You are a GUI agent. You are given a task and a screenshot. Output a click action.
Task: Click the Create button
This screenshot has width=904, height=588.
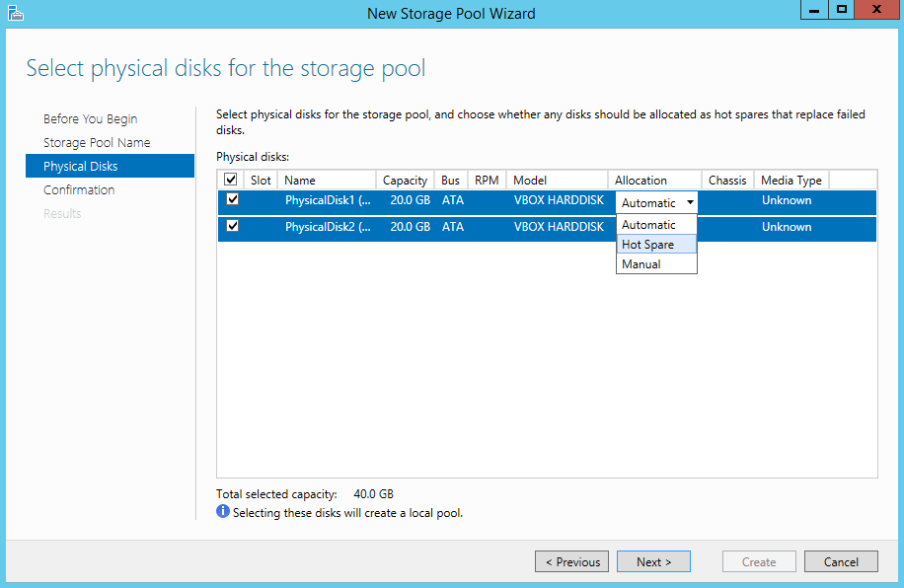pos(758,560)
